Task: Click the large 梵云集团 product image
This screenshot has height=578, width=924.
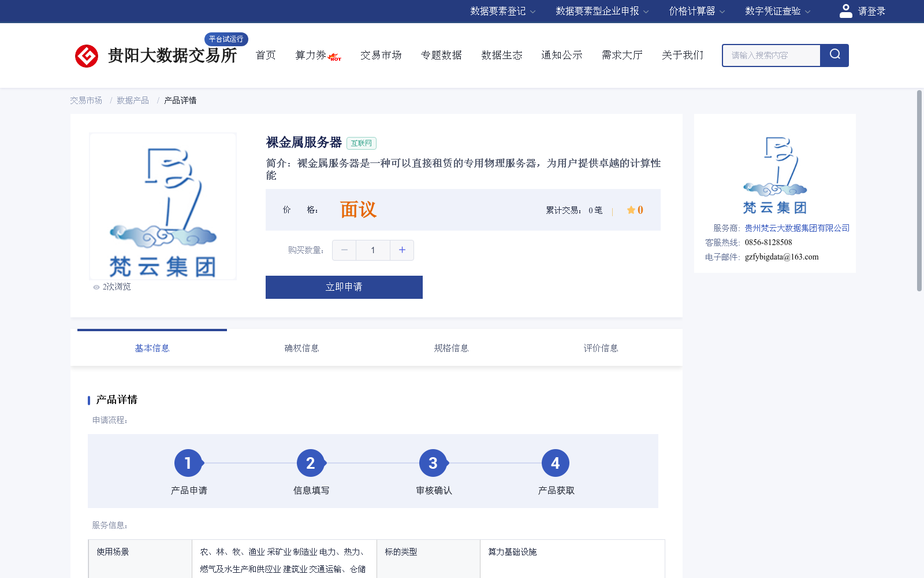Action: coord(163,206)
